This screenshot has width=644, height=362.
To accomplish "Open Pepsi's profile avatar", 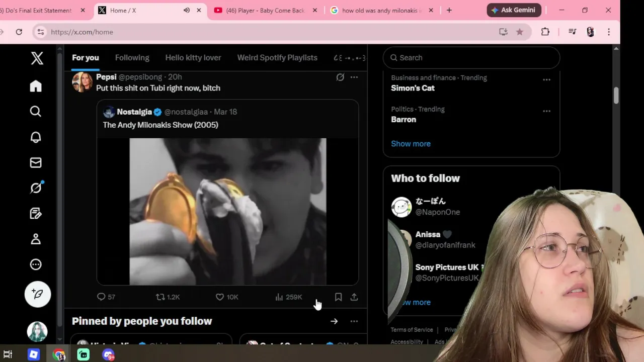I will pos(82,82).
